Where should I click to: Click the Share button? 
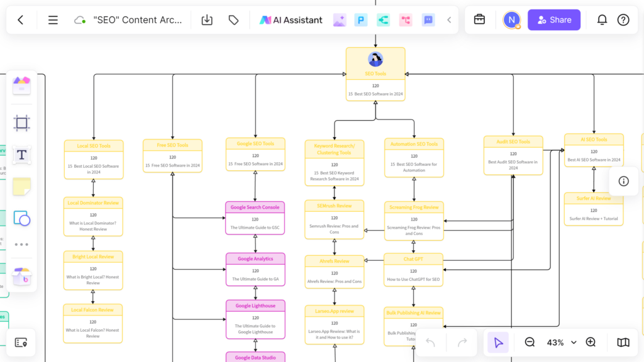coord(553,20)
